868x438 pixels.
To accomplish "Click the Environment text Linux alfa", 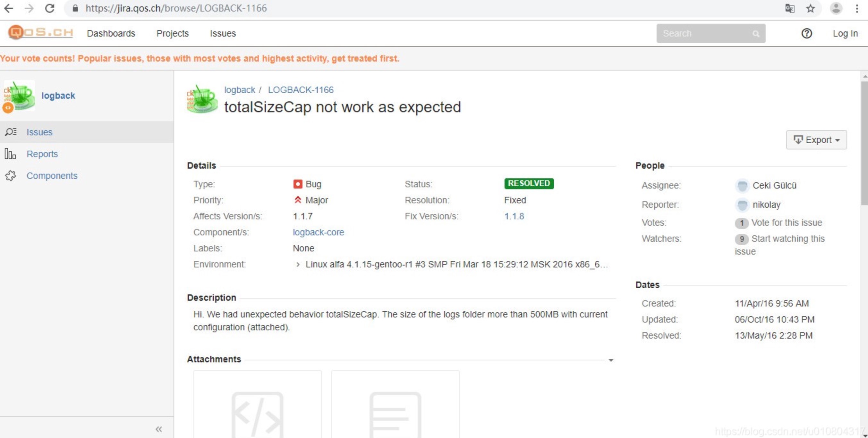I will tap(456, 265).
